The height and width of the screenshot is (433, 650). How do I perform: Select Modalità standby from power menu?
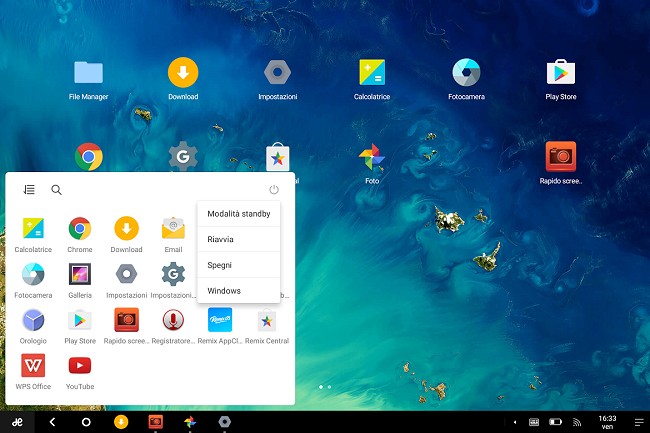click(239, 213)
